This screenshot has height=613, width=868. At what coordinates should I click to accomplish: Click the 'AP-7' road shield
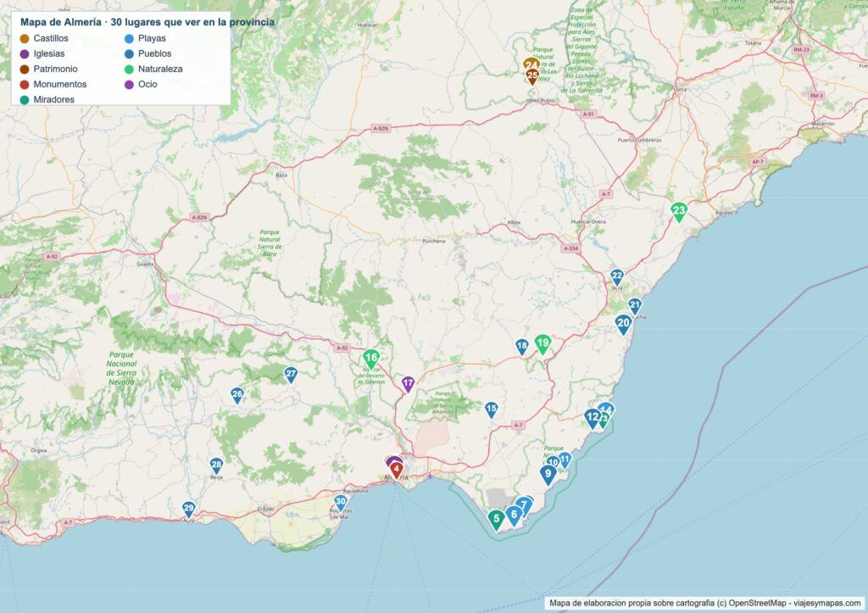coord(757,162)
